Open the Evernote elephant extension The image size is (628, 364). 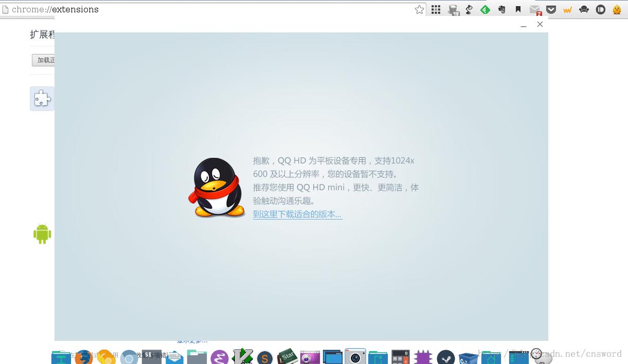coord(501,9)
